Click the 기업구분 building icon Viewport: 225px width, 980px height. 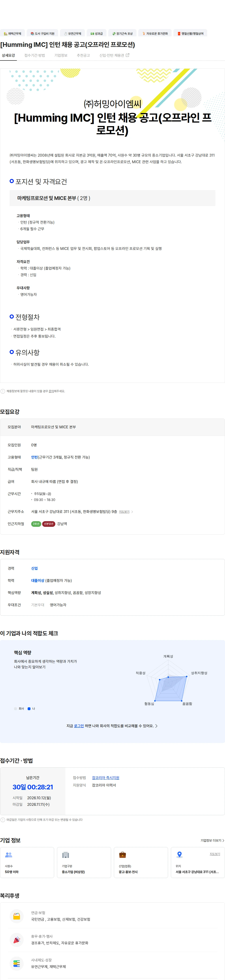(65, 855)
